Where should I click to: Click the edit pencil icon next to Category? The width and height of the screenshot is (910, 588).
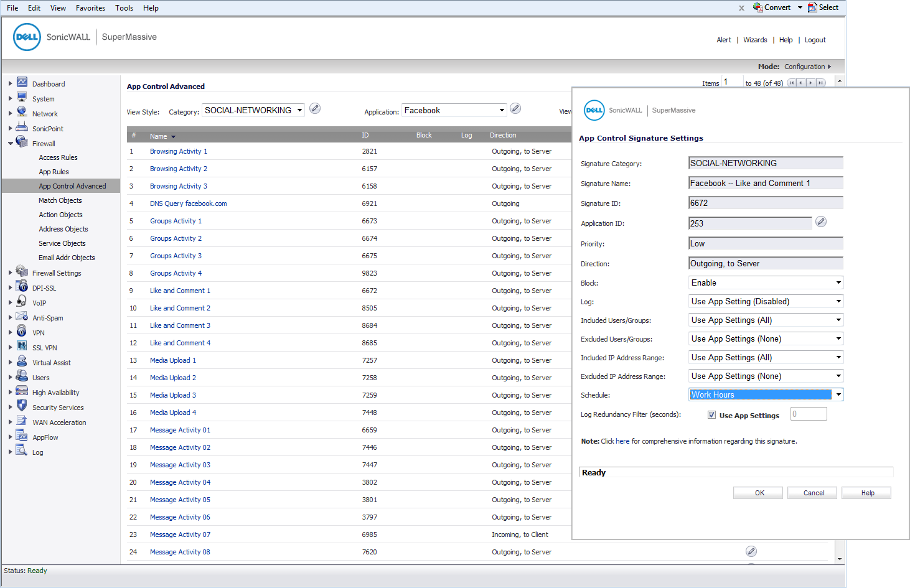pyautogui.click(x=315, y=109)
